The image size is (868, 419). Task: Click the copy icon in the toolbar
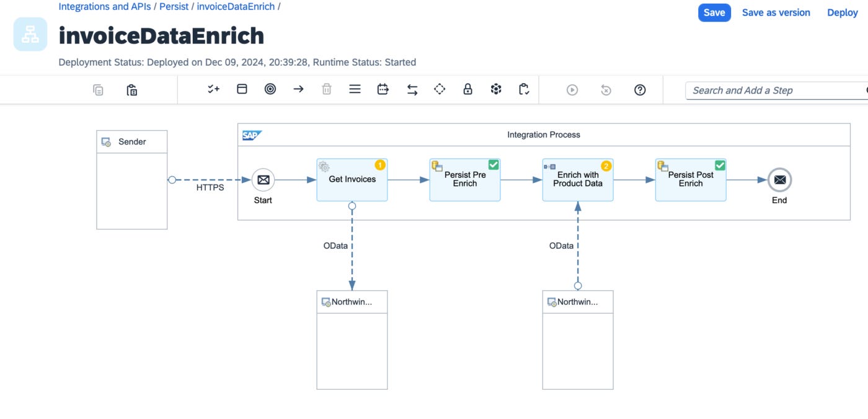point(98,90)
